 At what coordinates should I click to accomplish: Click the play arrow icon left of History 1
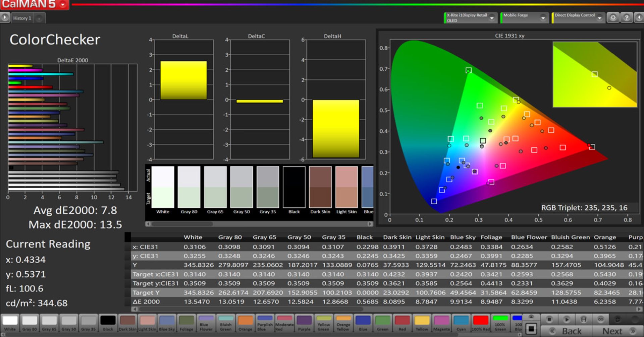(5, 18)
